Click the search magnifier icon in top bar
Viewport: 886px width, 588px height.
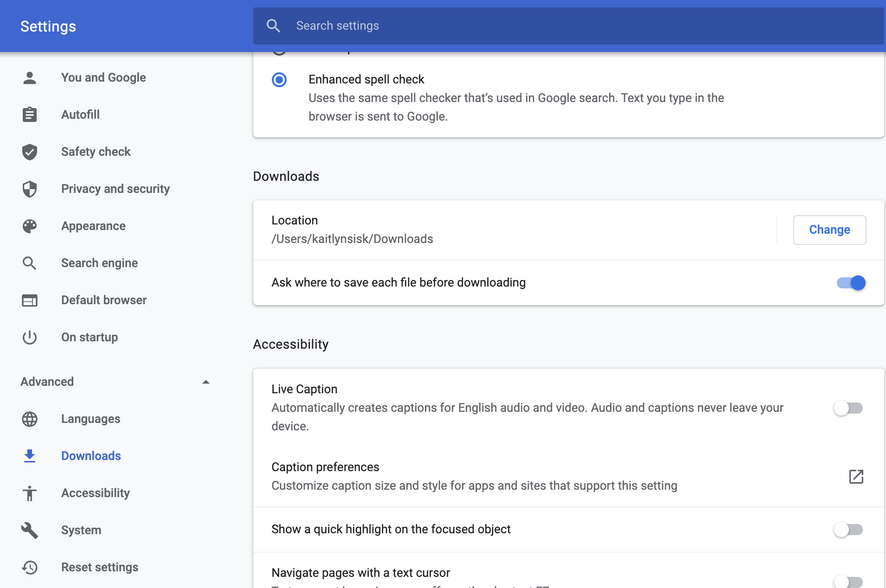click(x=273, y=26)
